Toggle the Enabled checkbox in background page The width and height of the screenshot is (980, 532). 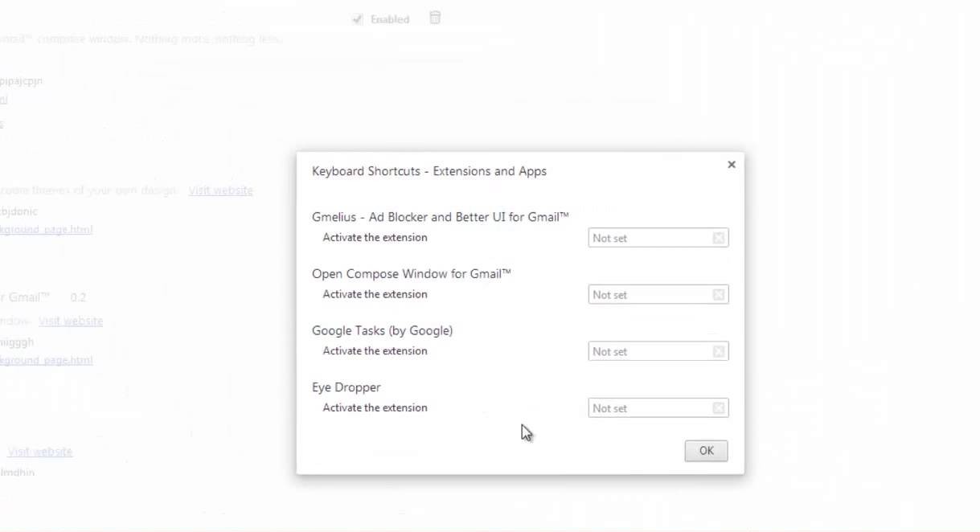358,19
